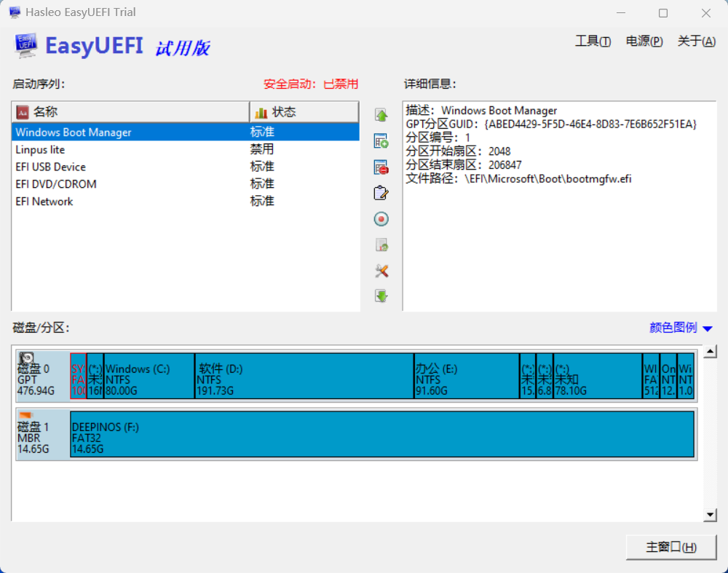Minimize the EasyUEFI window
Image resolution: width=728 pixels, height=573 pixels.
pos(621,13)
